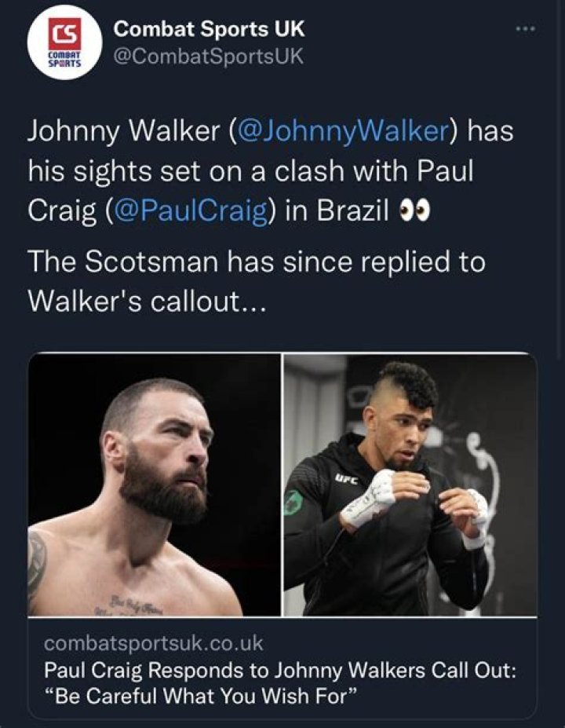Viewport: 565px width, 728px height.
Task: Visit the @CombatSportsUK handle
Action: click(208, 56)
